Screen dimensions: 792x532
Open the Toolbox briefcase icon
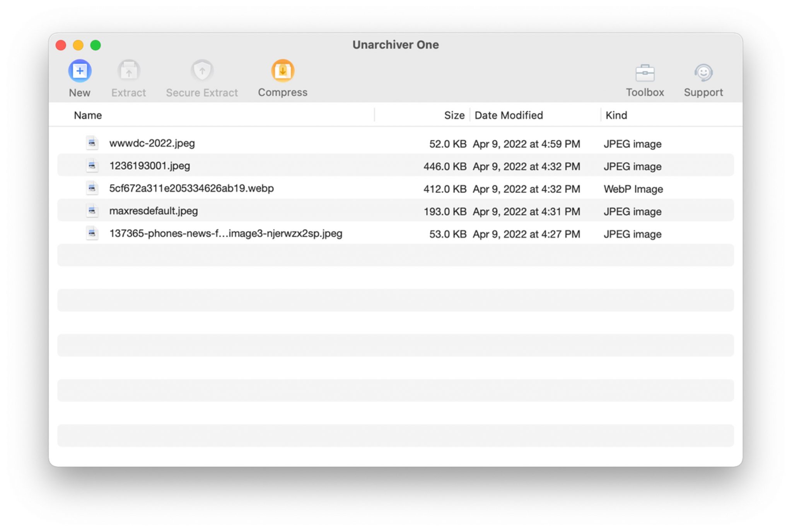pyautogui.click(x=645, y=73)
